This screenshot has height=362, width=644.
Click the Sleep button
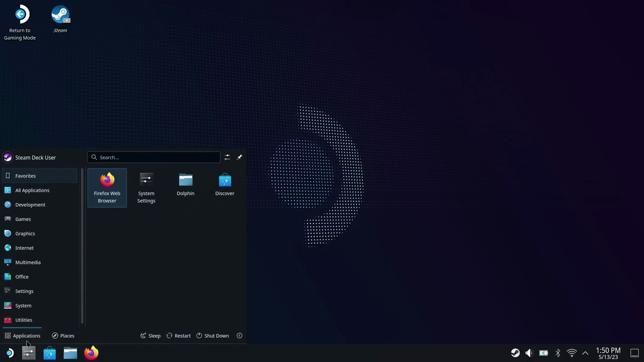coord(150,336)
